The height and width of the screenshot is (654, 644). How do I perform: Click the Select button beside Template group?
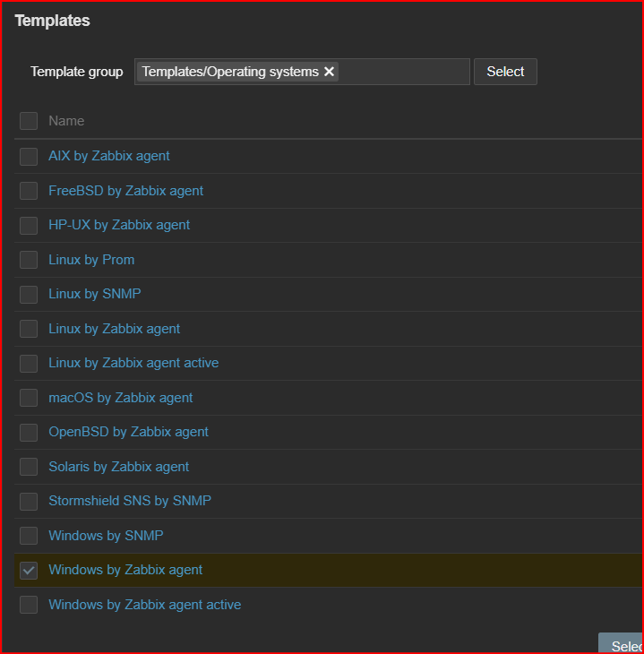[x=505, y=72]
